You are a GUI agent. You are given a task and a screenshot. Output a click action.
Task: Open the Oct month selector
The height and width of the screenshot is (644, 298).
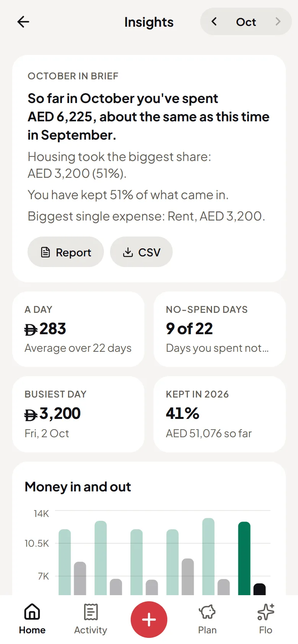pos(246,22)
